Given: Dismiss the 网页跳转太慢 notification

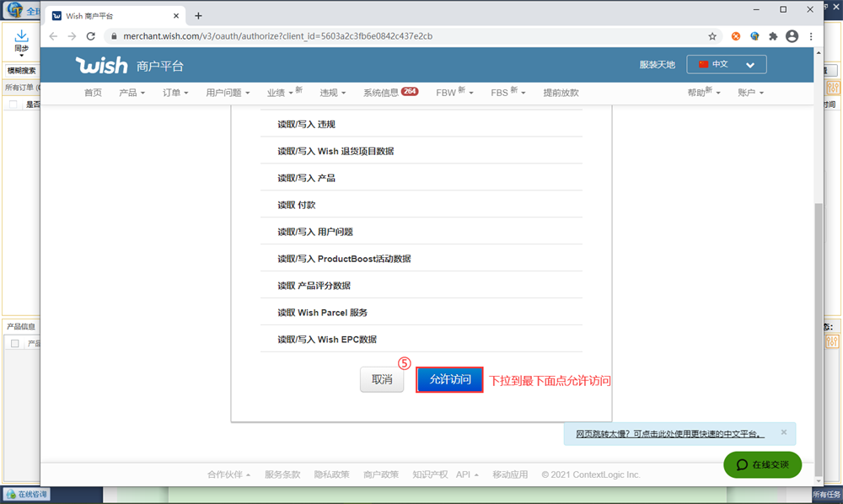Looking at the screenshot, I should coord(784,432).
